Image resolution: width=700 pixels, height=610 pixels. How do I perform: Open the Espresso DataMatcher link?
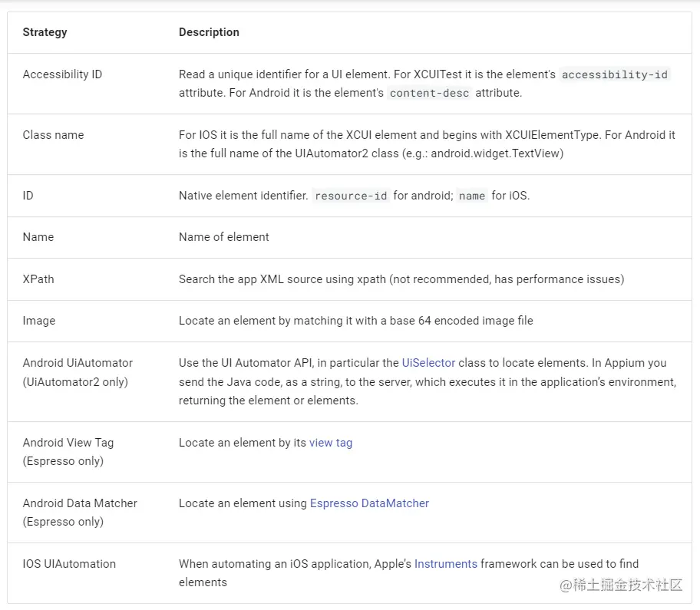click(369, 503)
